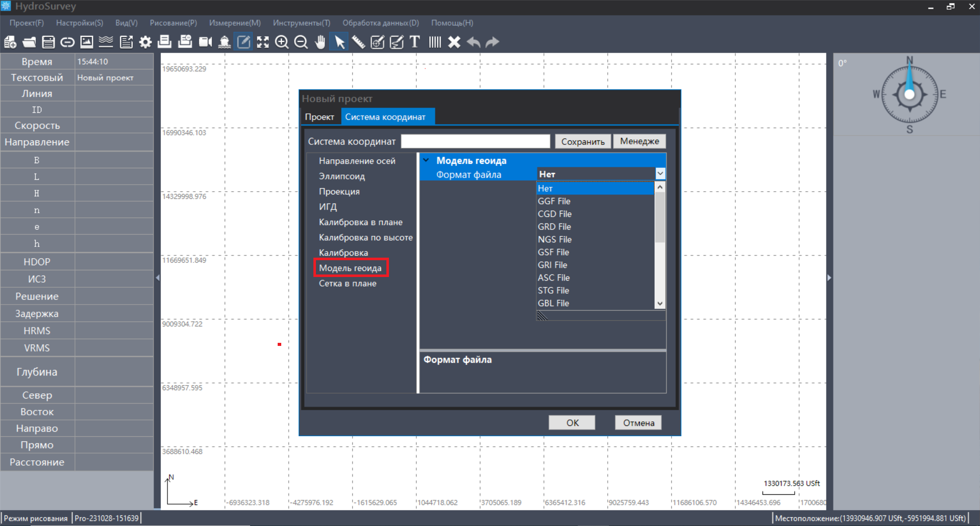
Task: Click the parallel lines icon
Action: (435, 42)
